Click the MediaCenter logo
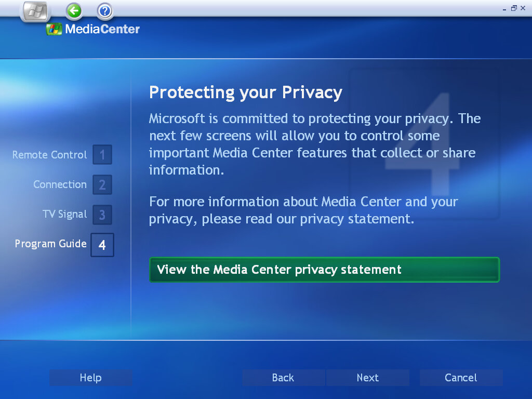Viewport: 532px width, 399px height. 94,29
